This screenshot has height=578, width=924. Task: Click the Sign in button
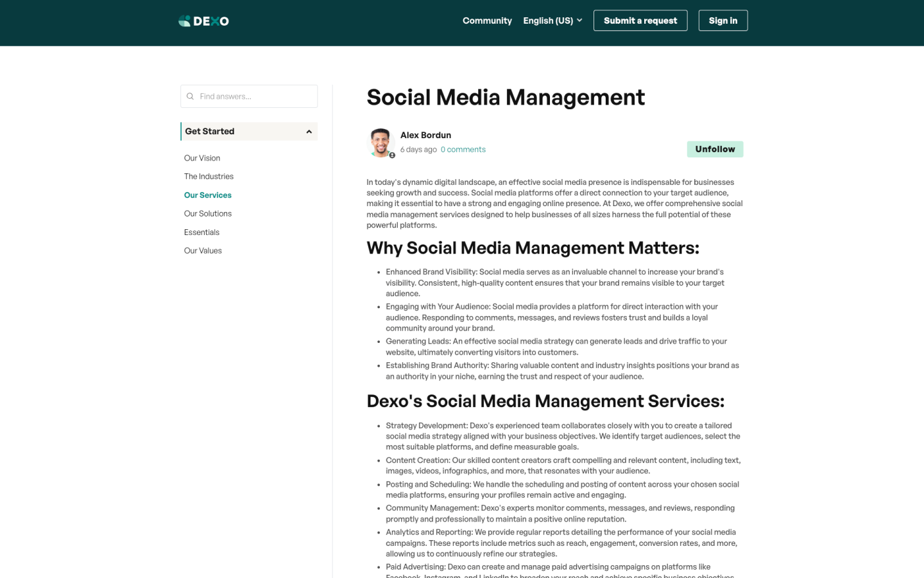723,21
